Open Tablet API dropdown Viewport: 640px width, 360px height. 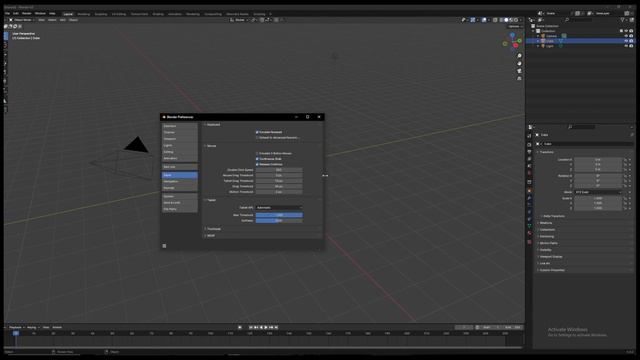point(279,207)
